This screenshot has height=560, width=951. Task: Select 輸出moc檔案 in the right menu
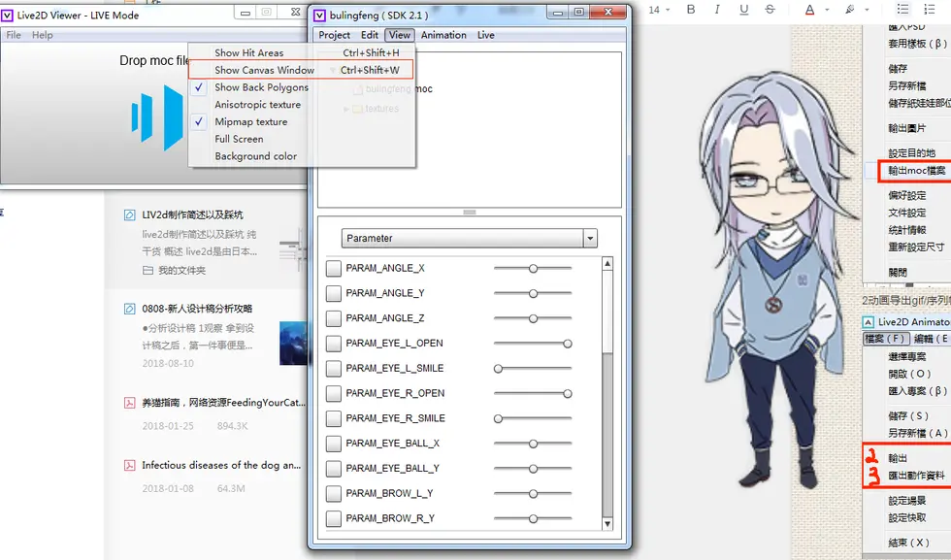tap(916, 171)
